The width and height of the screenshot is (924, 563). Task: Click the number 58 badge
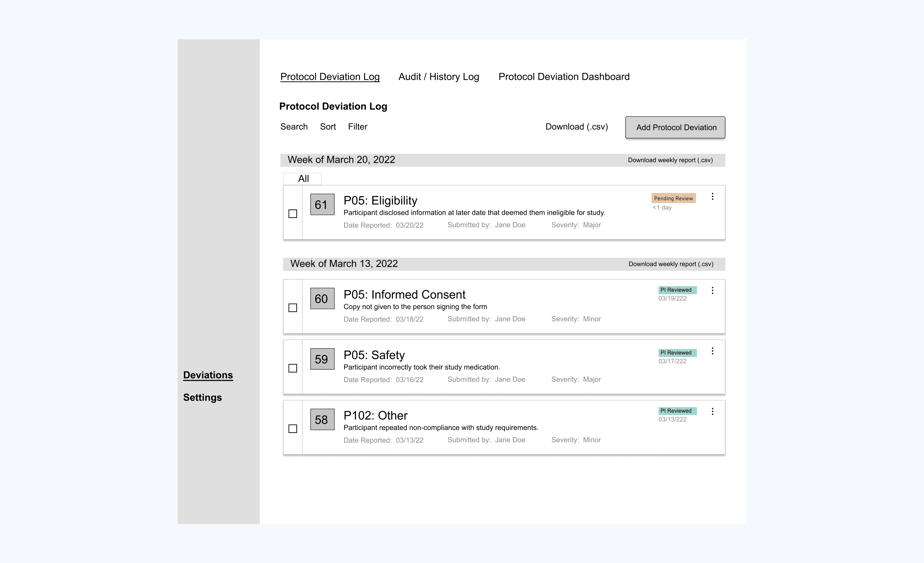tap(322, 420)
